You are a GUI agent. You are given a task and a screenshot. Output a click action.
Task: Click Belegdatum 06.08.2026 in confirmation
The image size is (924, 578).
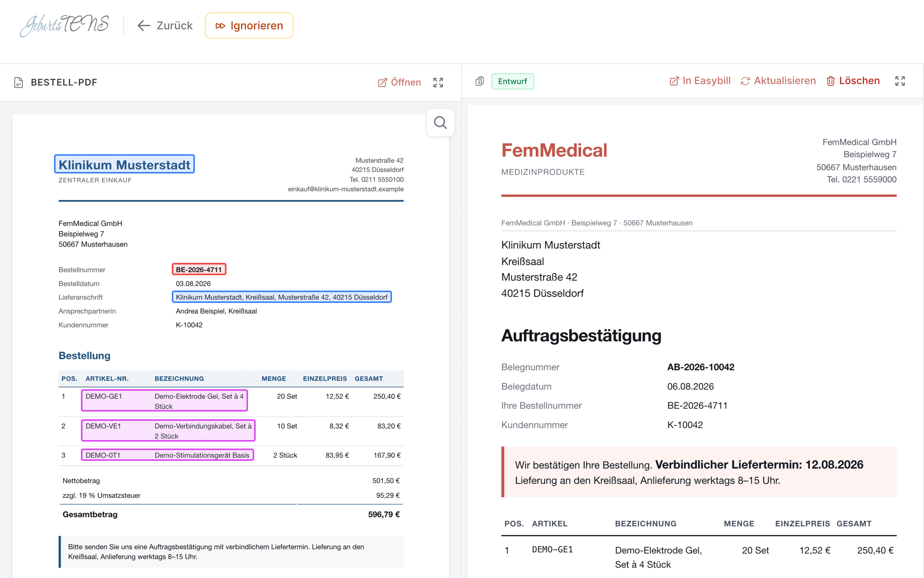coord(690,386)
